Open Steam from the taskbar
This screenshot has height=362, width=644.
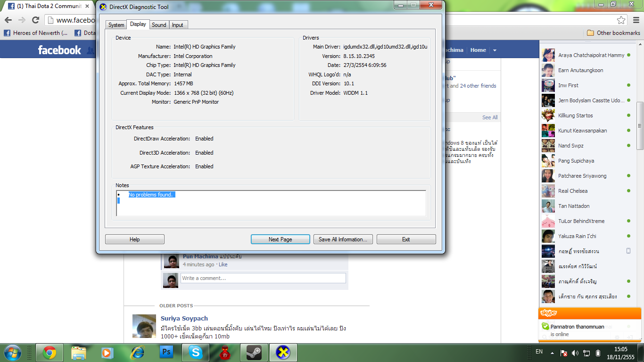pos(254,352)
